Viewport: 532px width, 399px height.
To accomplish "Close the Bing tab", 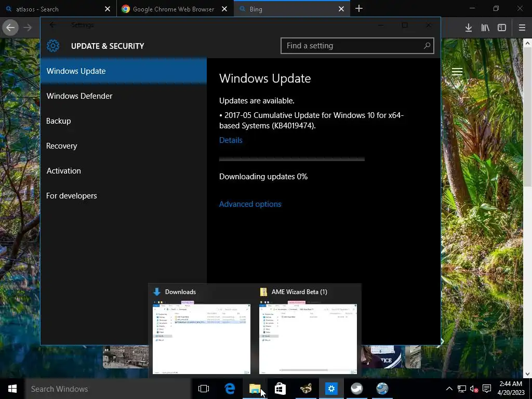I will pos(341,9).
